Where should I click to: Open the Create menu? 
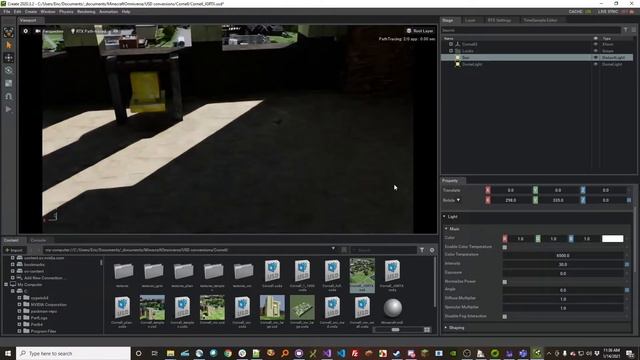click(31, 12)
